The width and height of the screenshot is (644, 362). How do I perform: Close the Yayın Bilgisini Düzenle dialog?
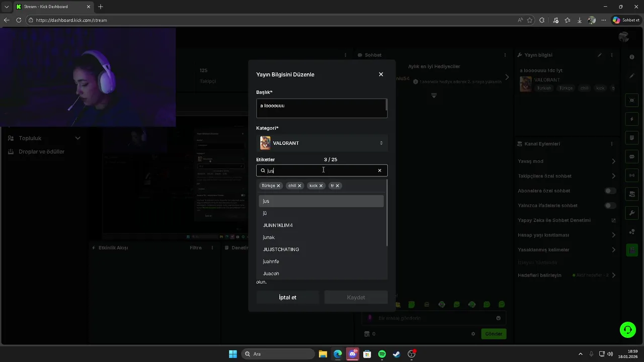tap(381, 74)
